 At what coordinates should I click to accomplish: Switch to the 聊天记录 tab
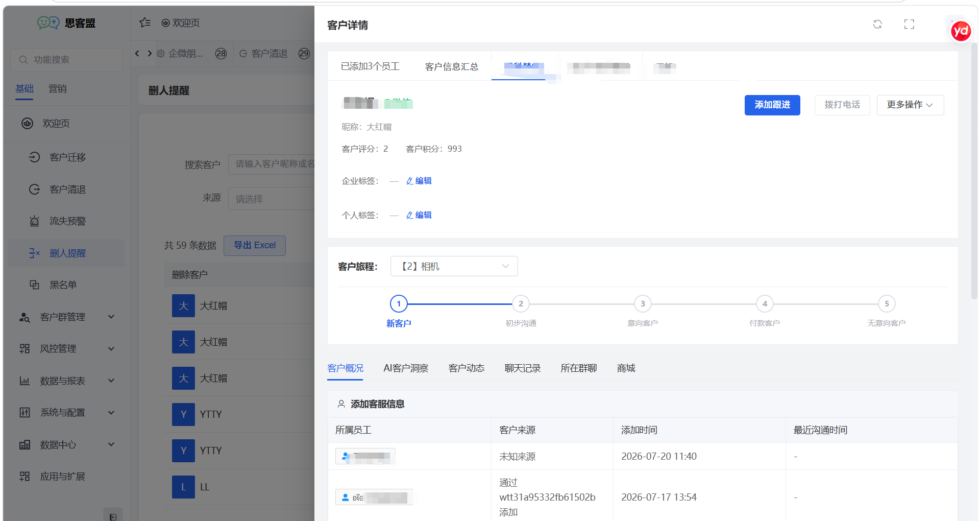pos(523,368)
